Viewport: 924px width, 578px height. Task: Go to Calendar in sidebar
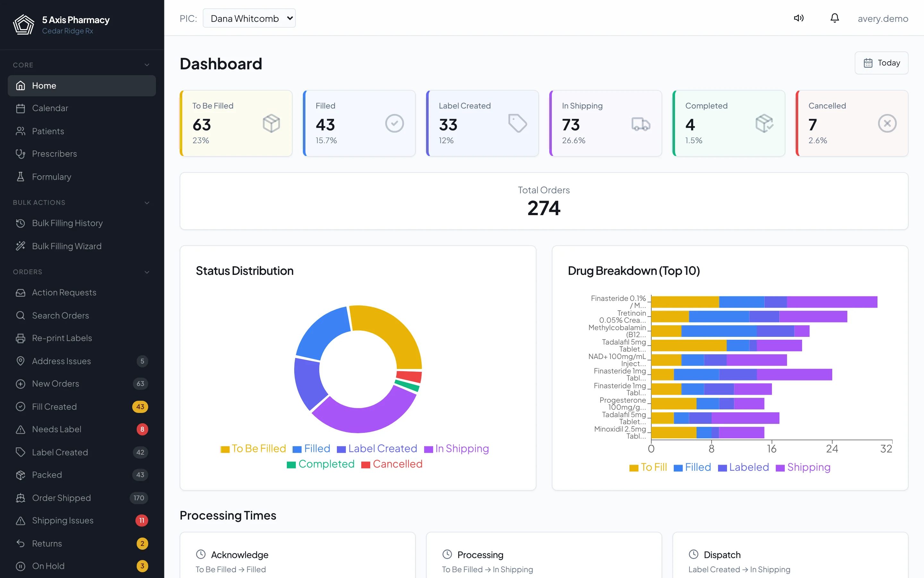click(x=82, y=108)
